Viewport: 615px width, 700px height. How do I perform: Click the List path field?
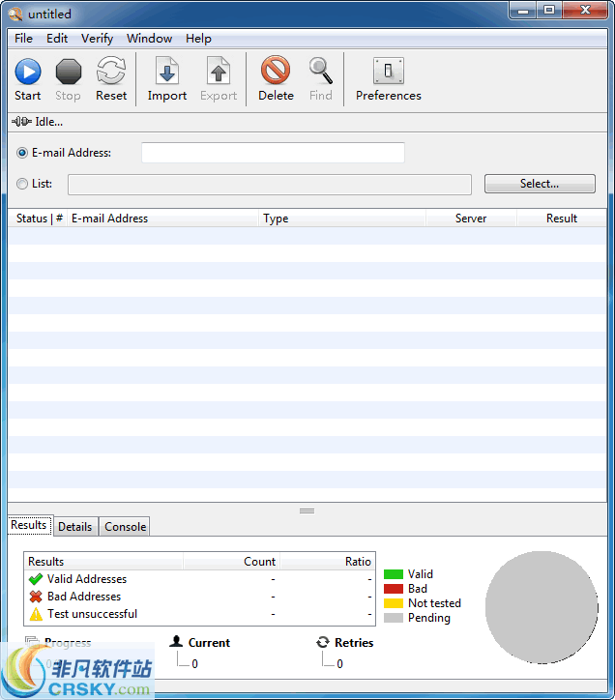(270, 185)
